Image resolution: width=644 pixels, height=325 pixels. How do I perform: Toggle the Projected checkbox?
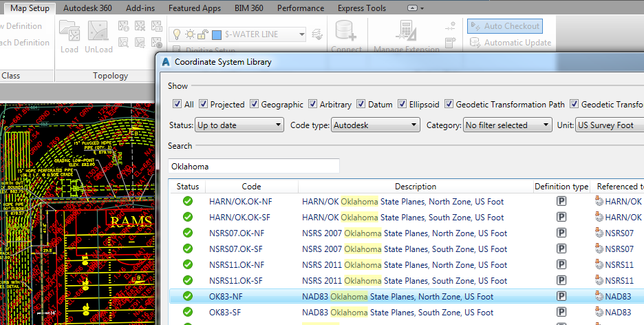tap(203, 104)
